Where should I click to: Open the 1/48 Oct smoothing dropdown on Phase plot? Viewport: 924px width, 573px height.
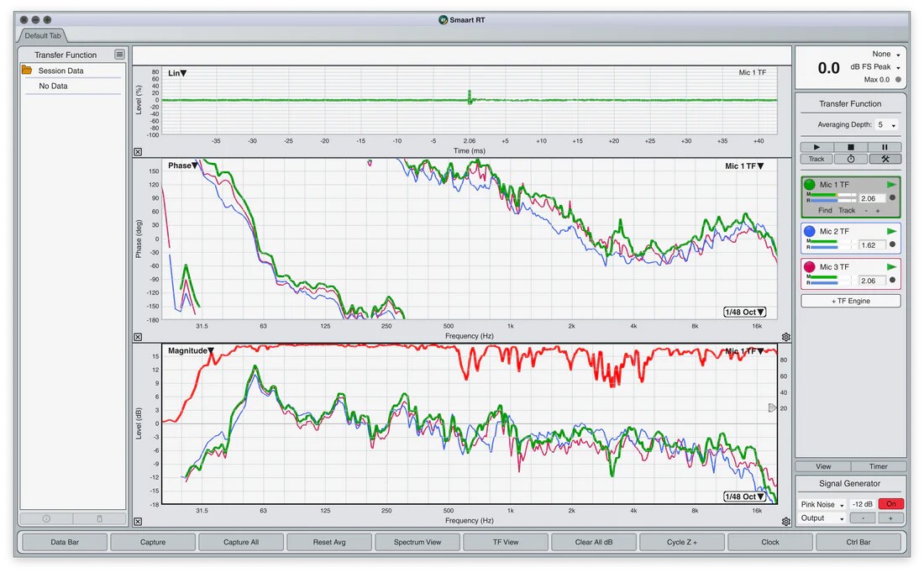pyautogui.click(x=745, y=313)
